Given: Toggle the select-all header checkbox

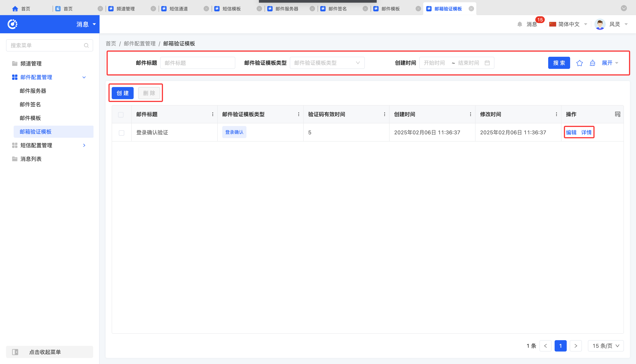Looking at the screenshot, I should (121, 115).
